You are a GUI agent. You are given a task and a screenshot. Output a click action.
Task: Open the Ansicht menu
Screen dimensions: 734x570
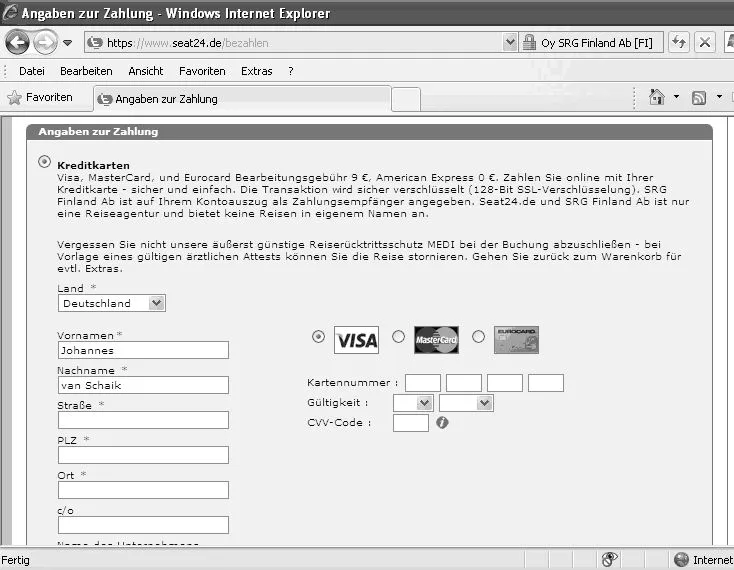coord(146,71)
